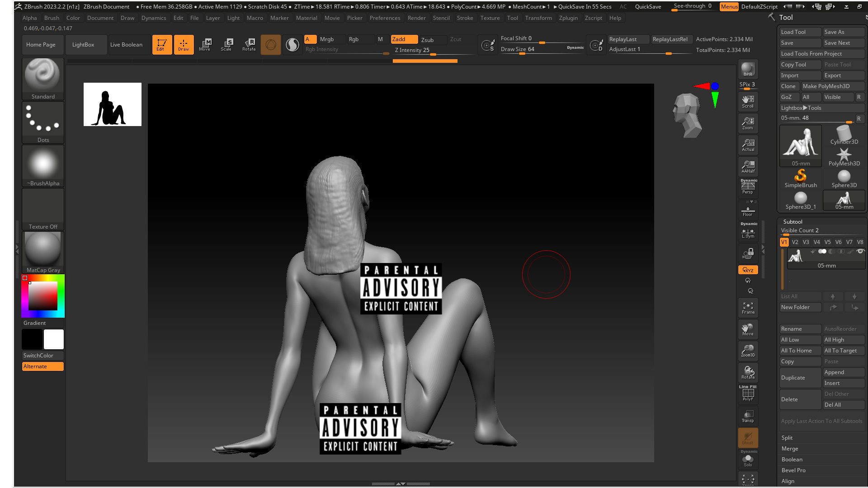Collapse the Tool palette header
This screenshot has width=868, height=488.
786,17
